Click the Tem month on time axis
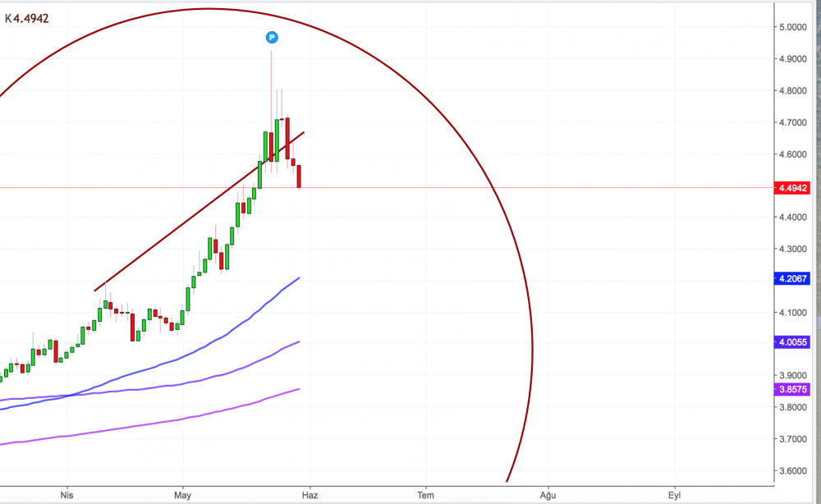This screenshot has width=821, height=504. coord(425,495)
